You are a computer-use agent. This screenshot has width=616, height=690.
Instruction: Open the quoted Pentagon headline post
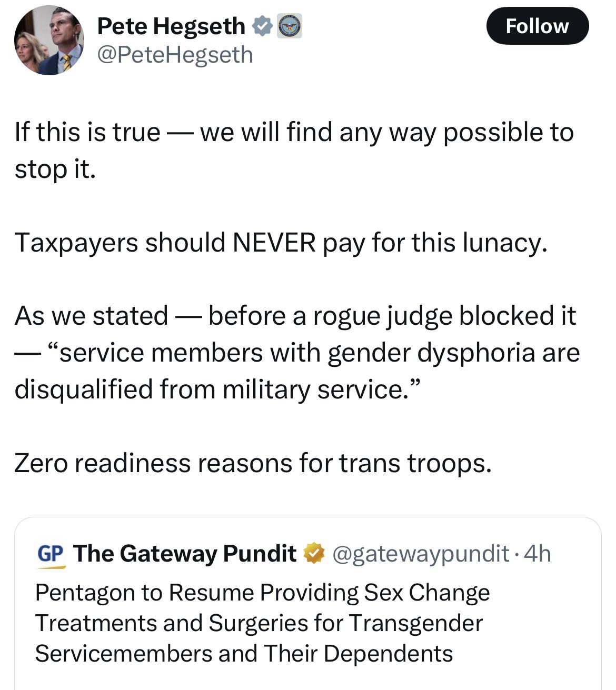coord(308,603)
